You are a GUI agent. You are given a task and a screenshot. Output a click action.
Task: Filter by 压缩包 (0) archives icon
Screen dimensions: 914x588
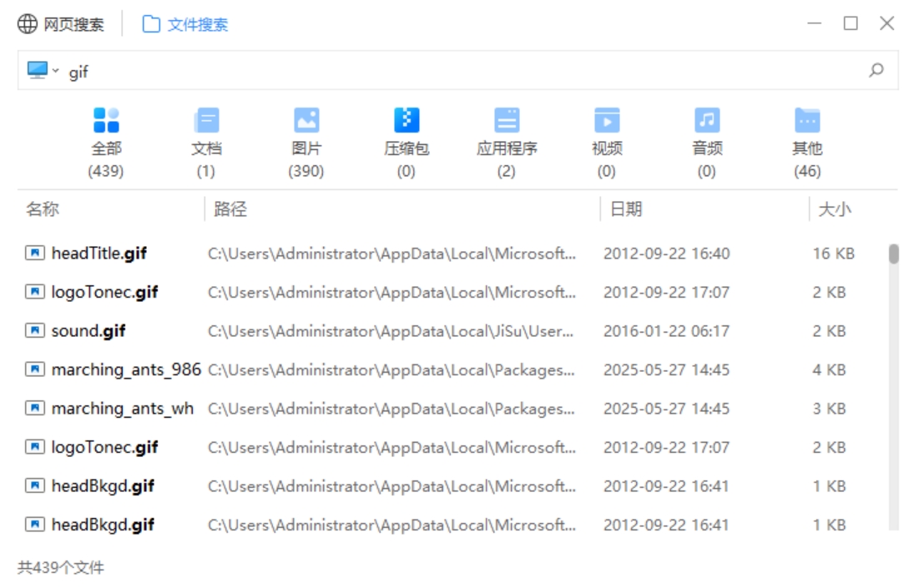(x=407, y=120)
